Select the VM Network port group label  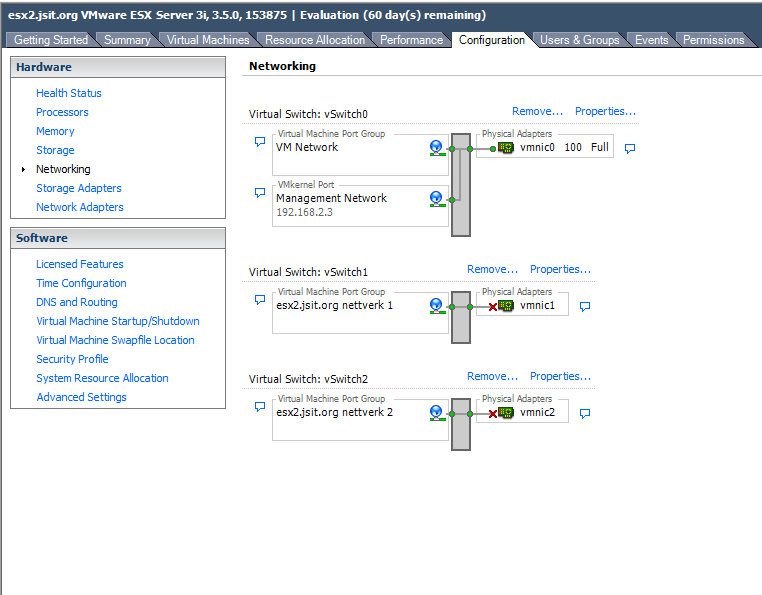pyautogui.click(x=307, y=147)
